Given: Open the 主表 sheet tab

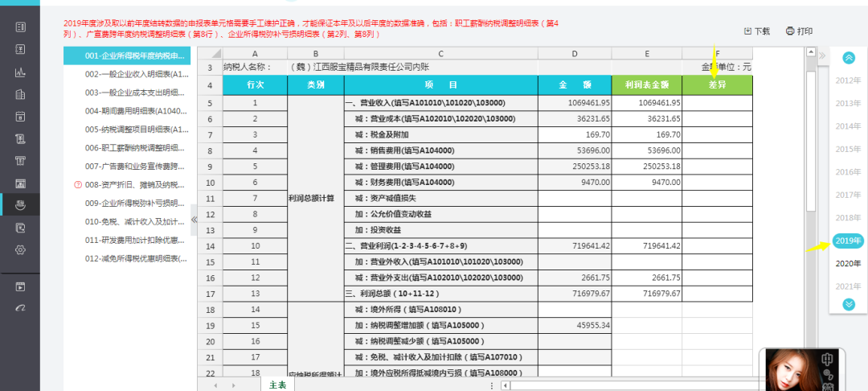Looking at the screenshot, I should (278, 385).
